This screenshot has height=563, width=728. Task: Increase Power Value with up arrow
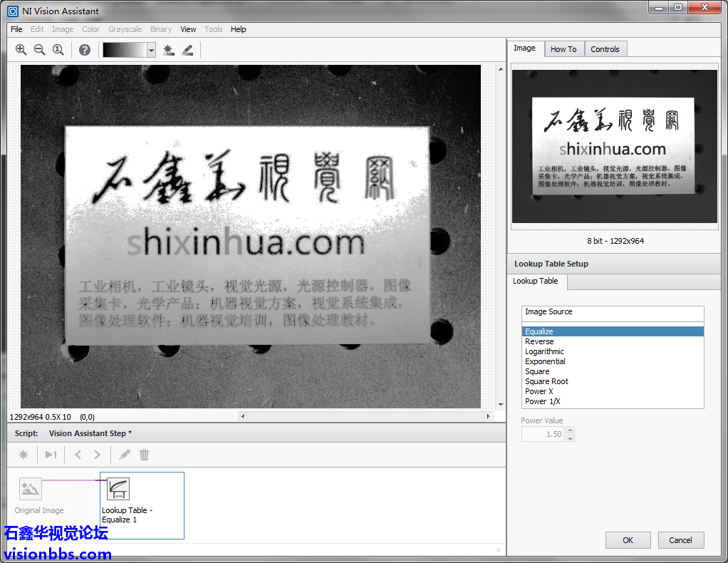tap(570, 430)
